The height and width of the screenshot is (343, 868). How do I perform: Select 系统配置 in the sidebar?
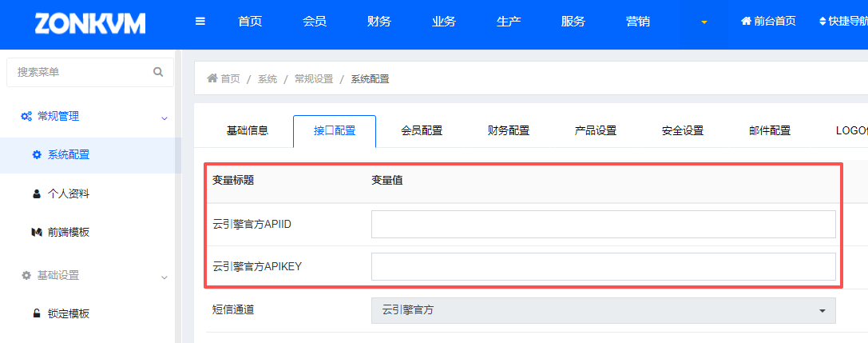68,155
